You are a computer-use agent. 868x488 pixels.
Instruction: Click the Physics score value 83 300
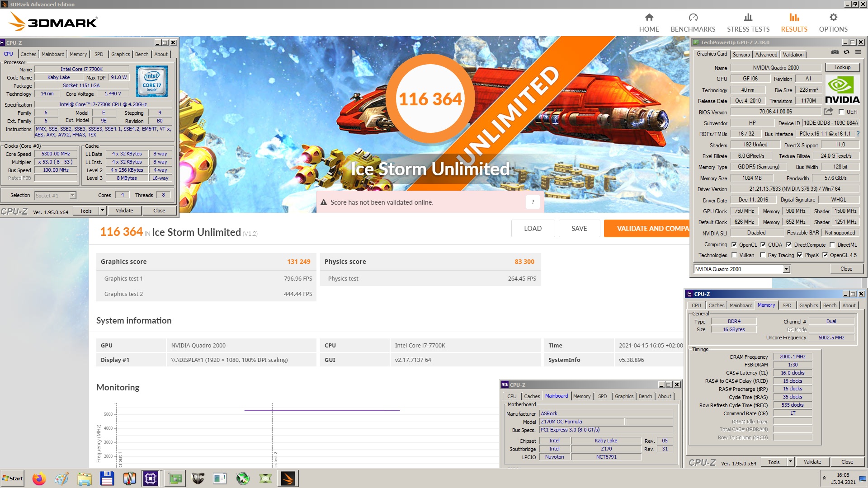point(524,262)
